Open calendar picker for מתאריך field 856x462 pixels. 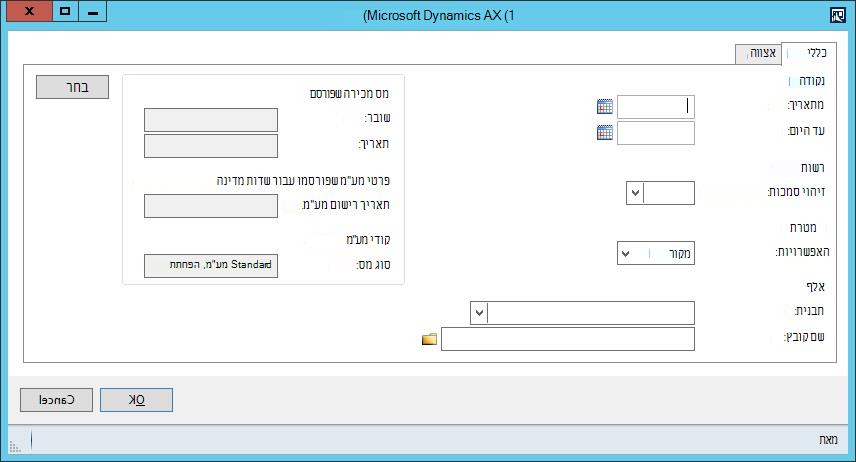[604, 106]
